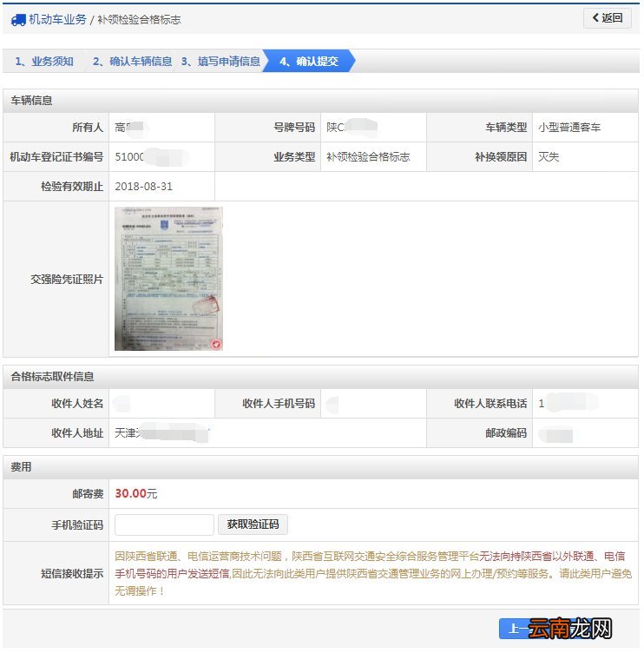This screenshot has height=653, width=644.
Task: Click the 补领检验合格标志 breadcrumb text
Action: [x=139, y=20]
